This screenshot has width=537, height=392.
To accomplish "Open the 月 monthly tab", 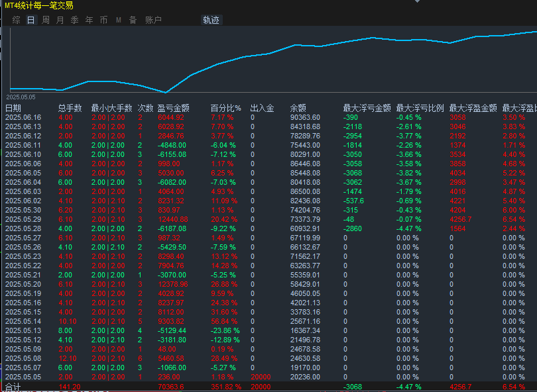I will 60,20.
